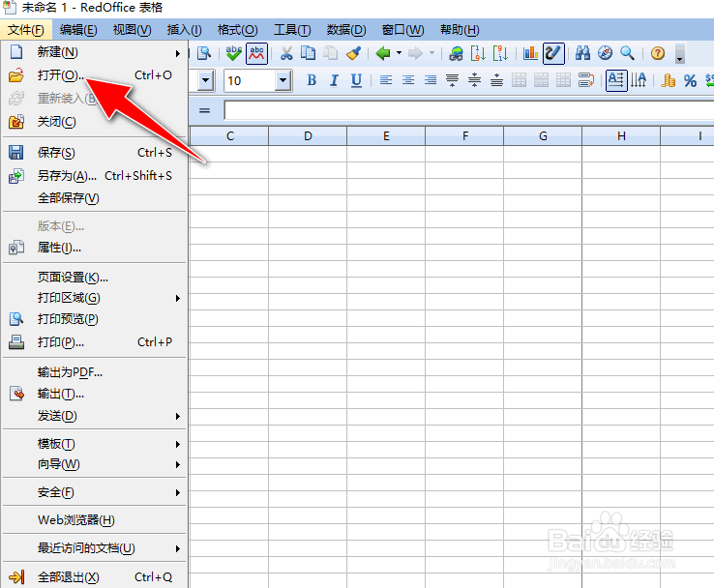The image size is (714, 588).
Task: Open the 帮助(H) menu
Action: (460, 30)
